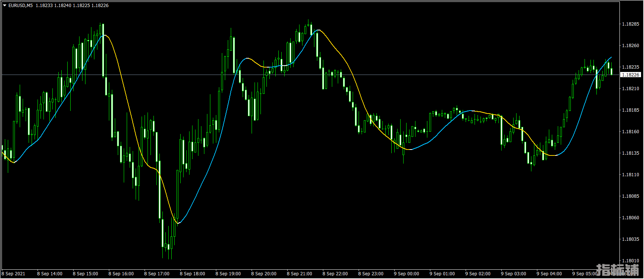
Task: Click the 8 Sep 14:00 time label
Action: [x=50, y=274]
